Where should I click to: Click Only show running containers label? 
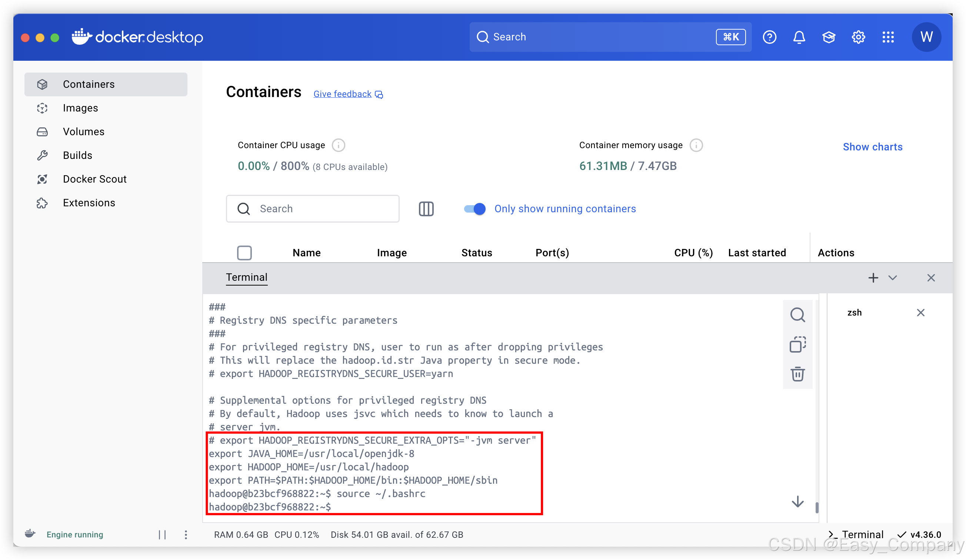(x=565, y=209)
